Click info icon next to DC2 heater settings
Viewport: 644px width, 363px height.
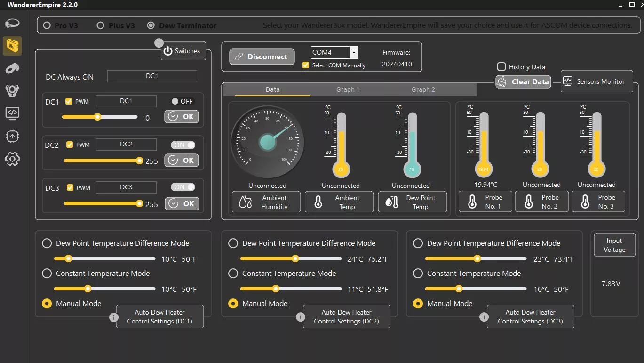pyautogui.click(x=300, y=317)
